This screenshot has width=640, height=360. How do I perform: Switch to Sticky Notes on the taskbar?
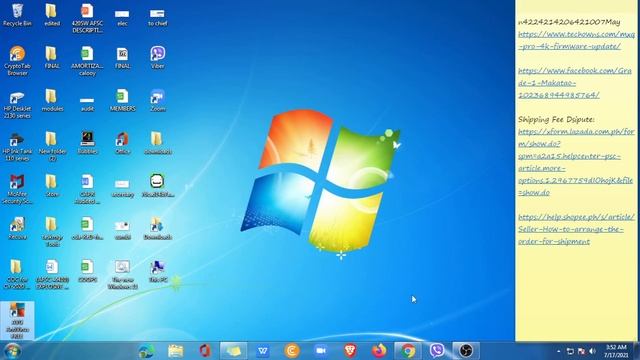233,351
